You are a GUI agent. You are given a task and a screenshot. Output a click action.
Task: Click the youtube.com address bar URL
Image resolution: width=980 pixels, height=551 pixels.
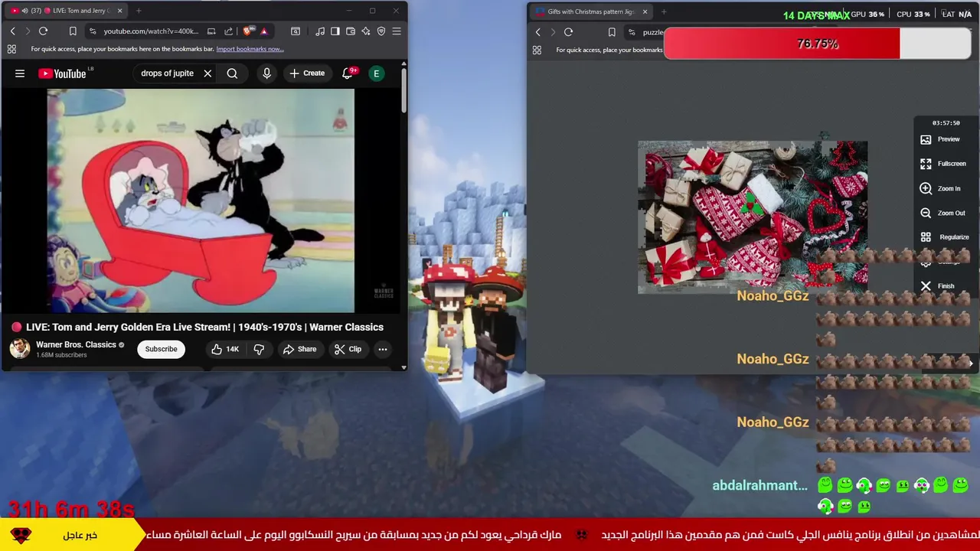(151, 31)
